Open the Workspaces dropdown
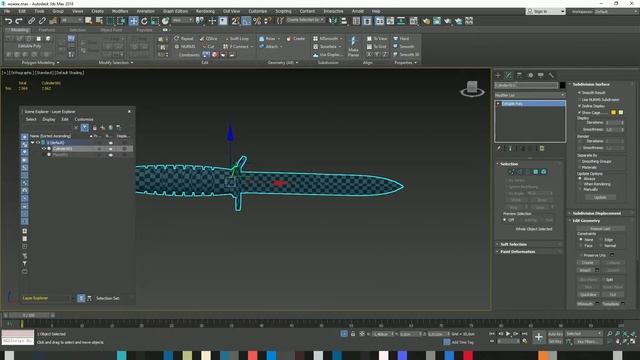This screenshot has width=640, height=360. 617,11
